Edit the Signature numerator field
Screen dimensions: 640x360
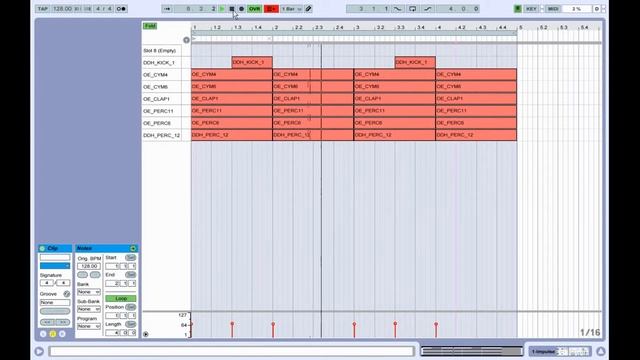(x=47, y=283)
